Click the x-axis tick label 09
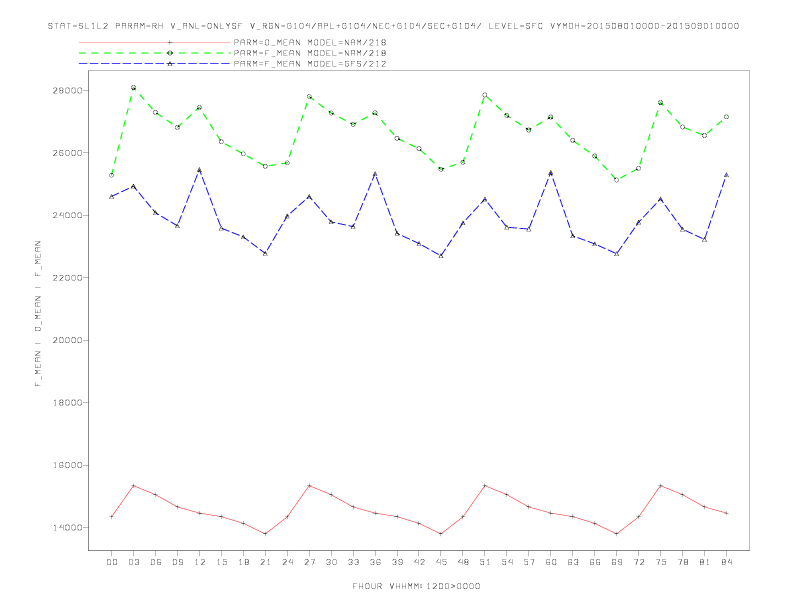 (177, 562)
